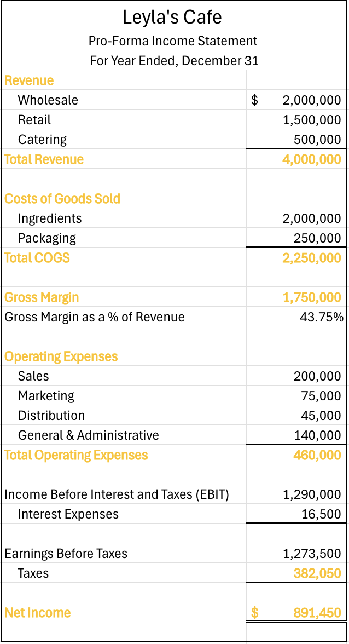The image size is (349, 644).
Task: Select the Gross Margin value 1,750,000
Action: click(311, 297)
